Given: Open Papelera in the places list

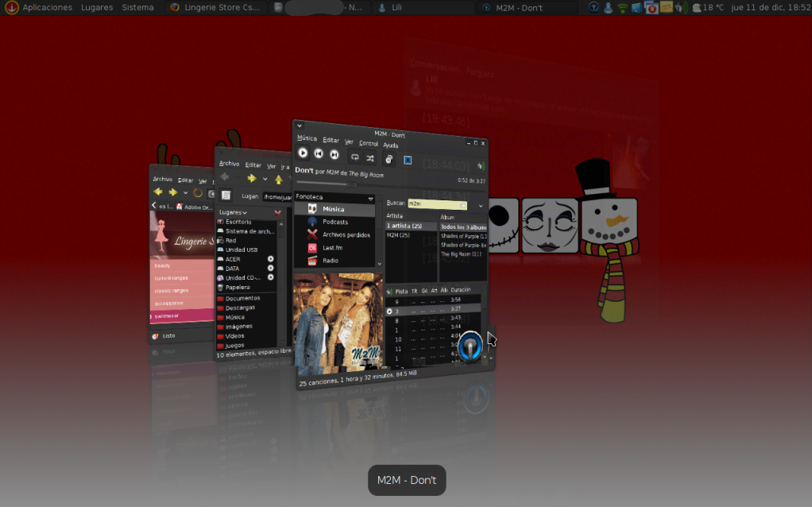Looking at the screenshot, I should [x=238, y=288].
